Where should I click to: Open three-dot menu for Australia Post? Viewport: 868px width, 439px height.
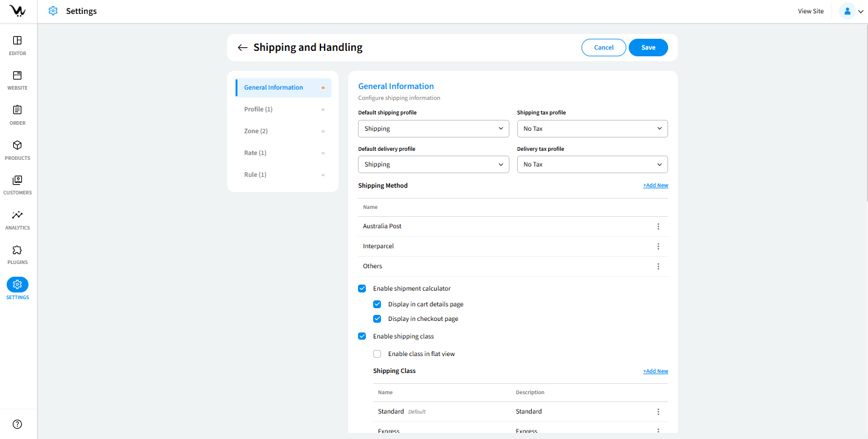point(658,226)
